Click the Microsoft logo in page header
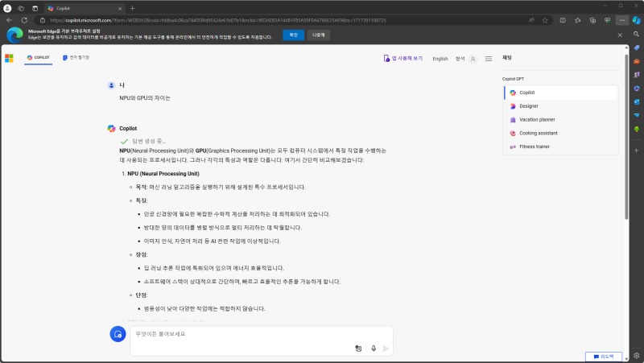Viewport: 644px width, 363px height. click(x=9, y=58)
